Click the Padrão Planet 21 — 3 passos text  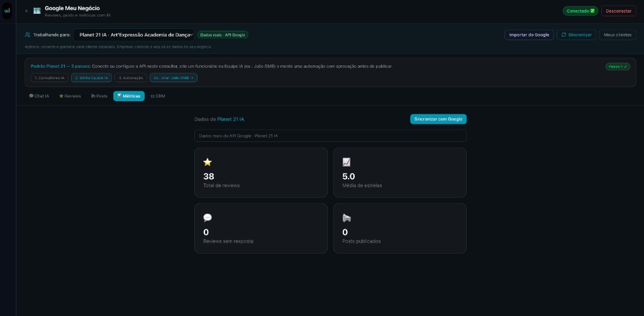tap(61, 66)
